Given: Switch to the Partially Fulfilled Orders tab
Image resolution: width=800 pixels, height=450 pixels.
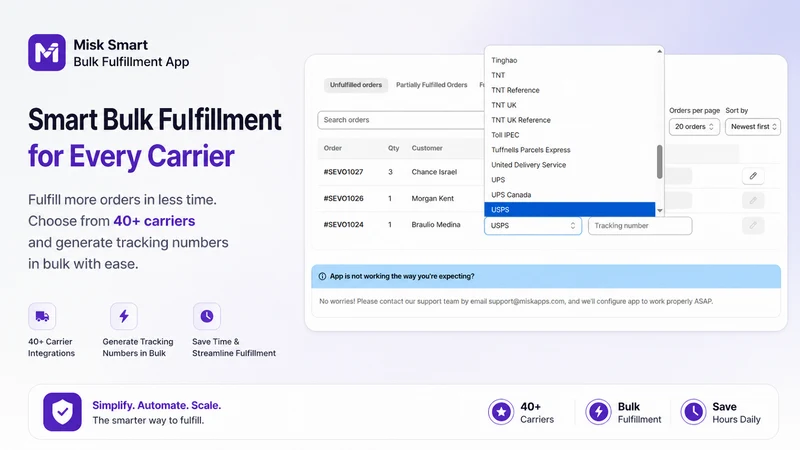Looking at the screenshot, I should pos(432,85).
